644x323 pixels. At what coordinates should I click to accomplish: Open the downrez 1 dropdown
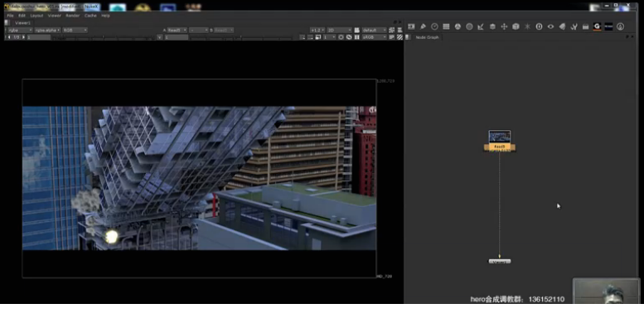click(329, 37)
